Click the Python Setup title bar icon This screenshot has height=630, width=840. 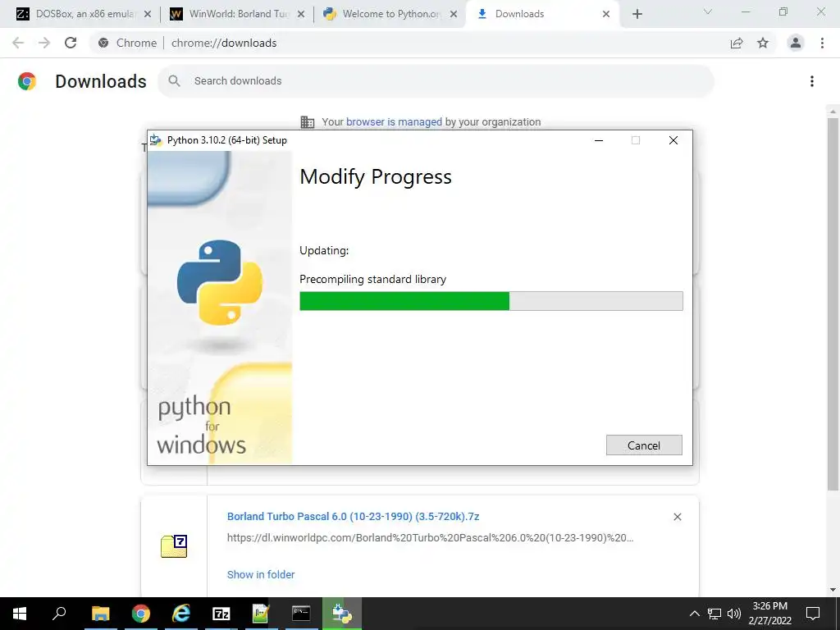(156, 140)
